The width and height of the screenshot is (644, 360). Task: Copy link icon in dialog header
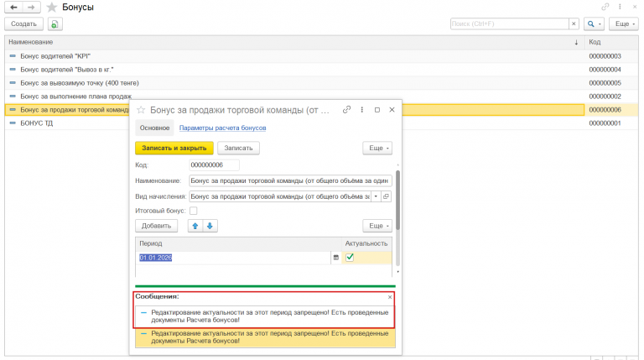(x=346, y=110)
